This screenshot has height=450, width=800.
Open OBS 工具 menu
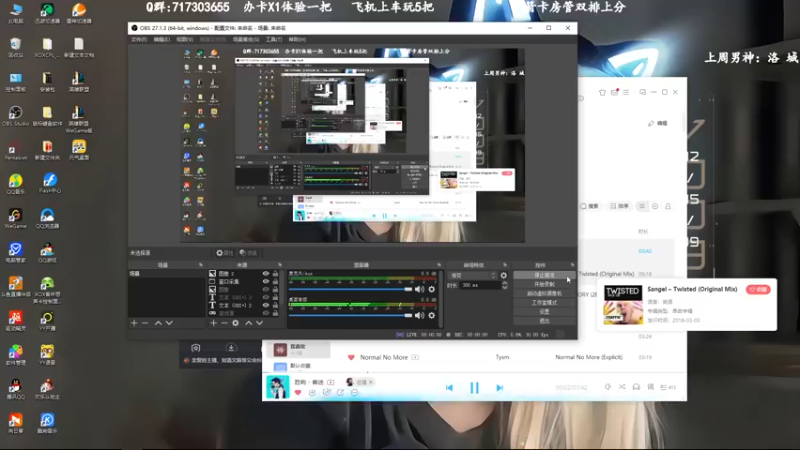pyautogui.click(x=273, y=39)
